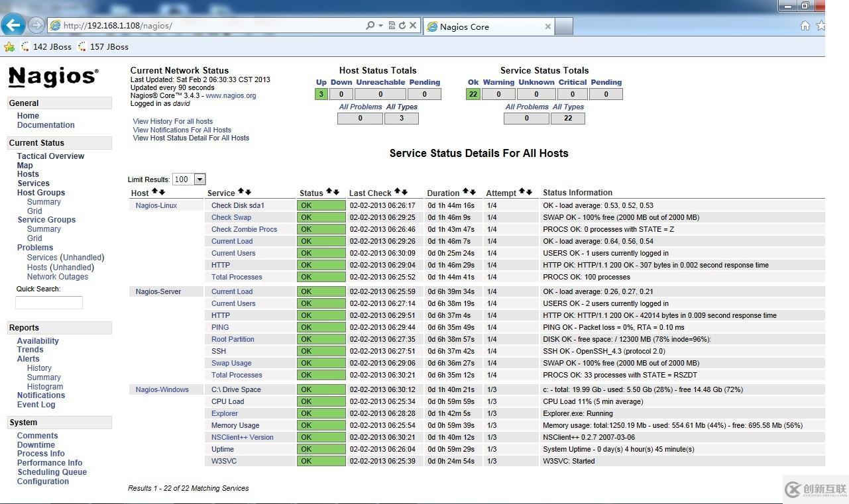This screenshot has width=849, height=504.
Task: Select the Nagios Core browser tab
Action: pyautogui.click(x=489, y=26)
